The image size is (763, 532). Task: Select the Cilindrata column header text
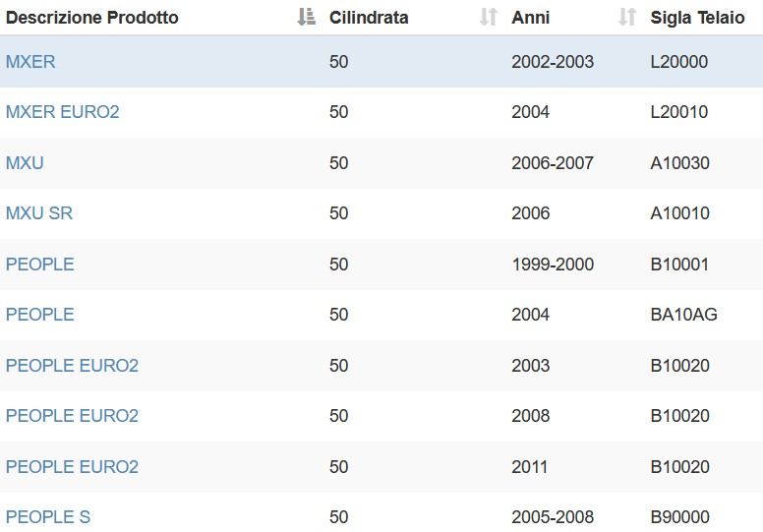point(369,18)
